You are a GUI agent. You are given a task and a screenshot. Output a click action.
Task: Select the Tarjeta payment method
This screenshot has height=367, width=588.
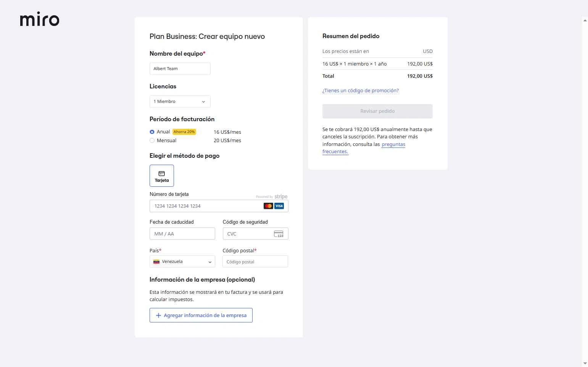click(x=162, y=176)
